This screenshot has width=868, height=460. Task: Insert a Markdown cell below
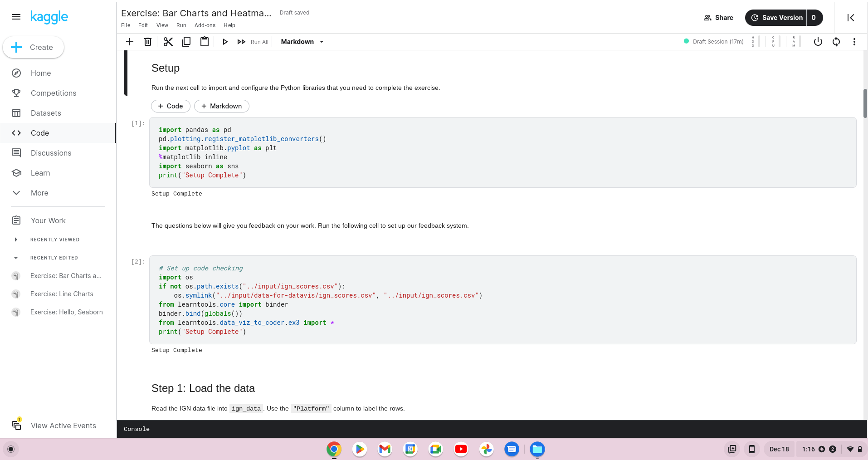point(222,106)
